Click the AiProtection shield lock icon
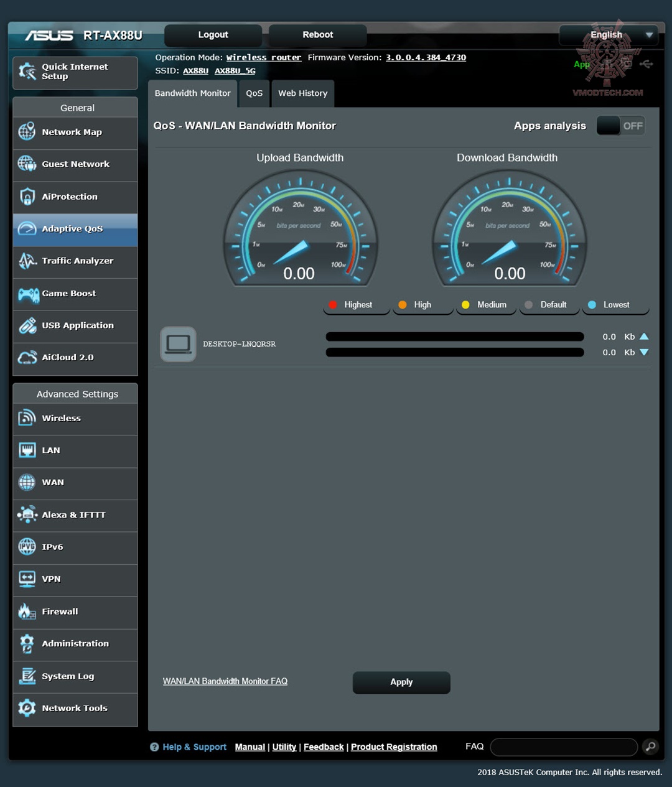Viewport: 672px width, 787px height. pos(27,197)
